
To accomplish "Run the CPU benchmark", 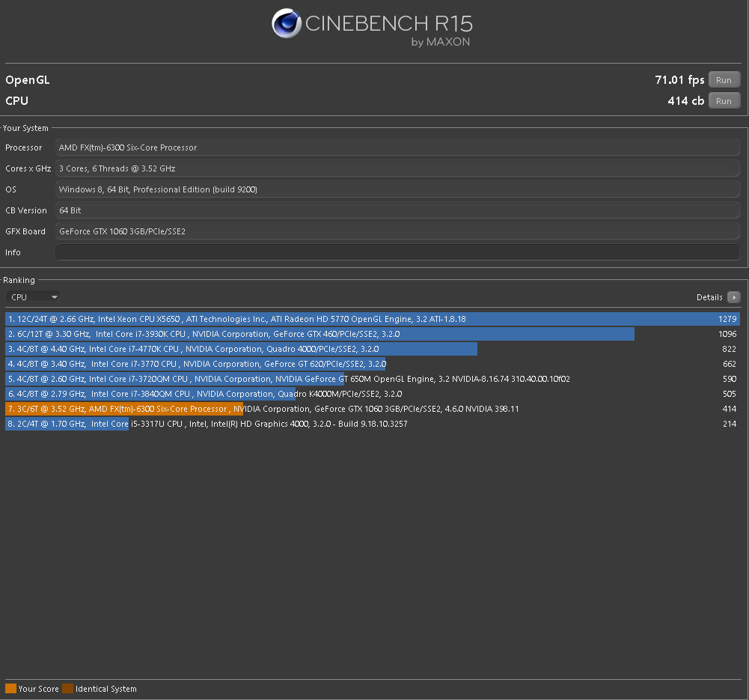I will 724,101.
